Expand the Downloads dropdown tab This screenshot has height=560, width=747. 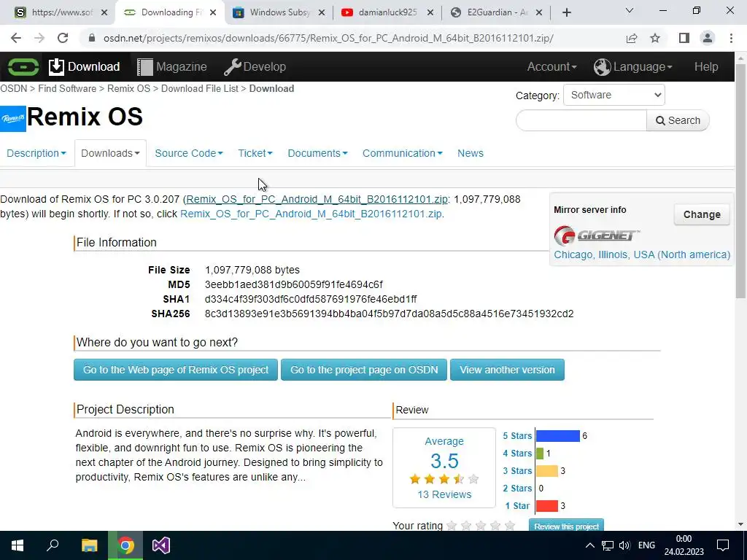coord(110,153)
